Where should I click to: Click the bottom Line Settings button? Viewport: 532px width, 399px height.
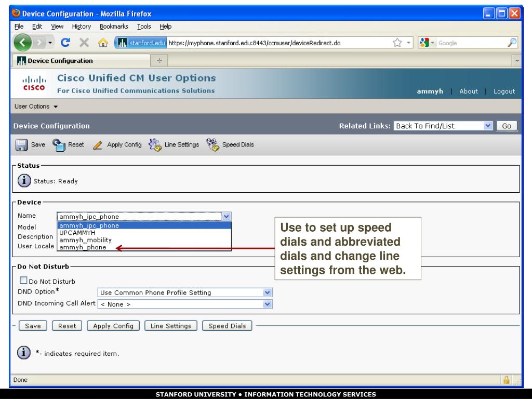click(x=170, y=326)
